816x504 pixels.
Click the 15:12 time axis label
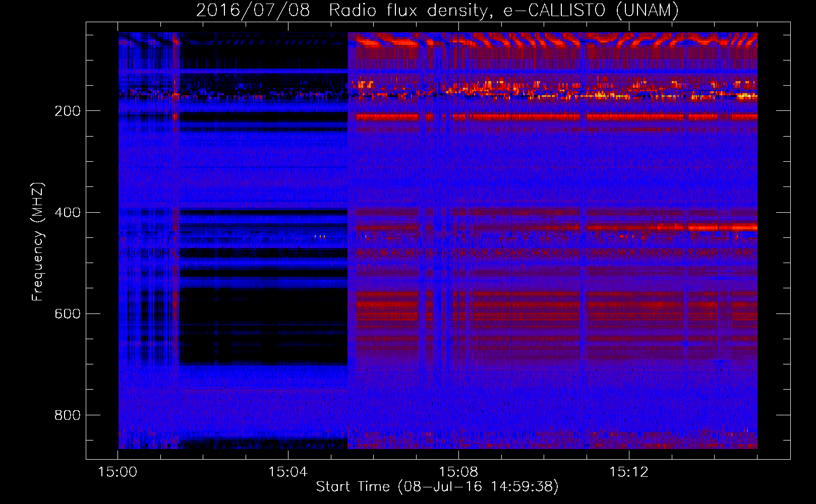629,472
